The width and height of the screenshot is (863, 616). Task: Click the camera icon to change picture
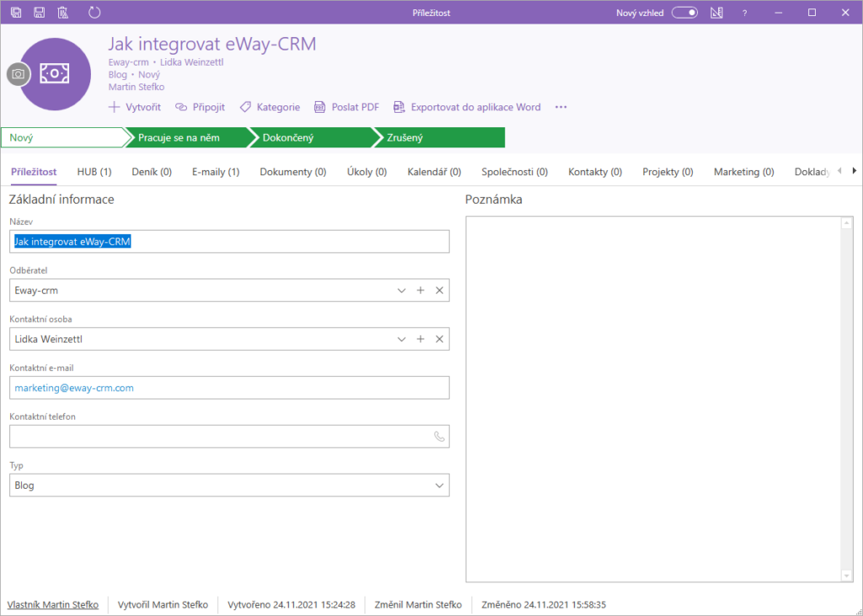click(x=19, y=74)
